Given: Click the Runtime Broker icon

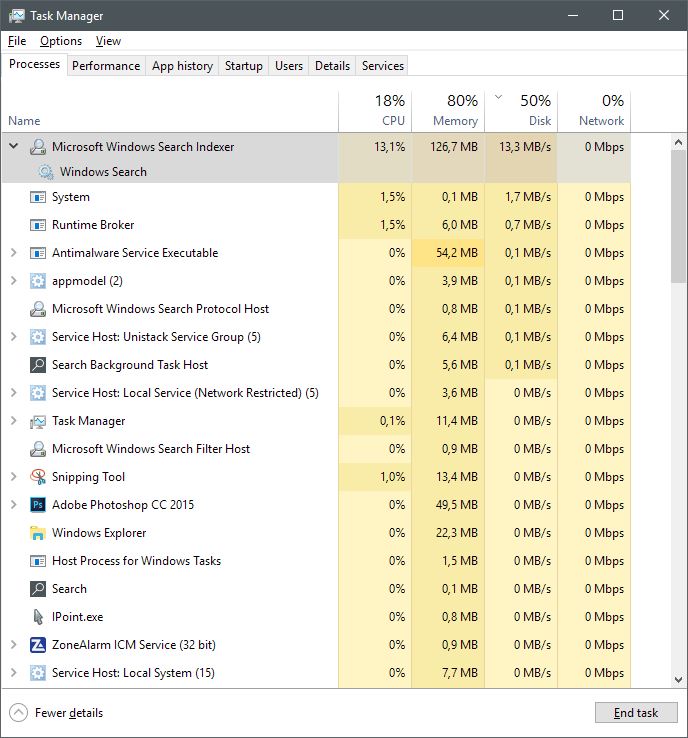Looking at the screenshot, I should (38, 225).
